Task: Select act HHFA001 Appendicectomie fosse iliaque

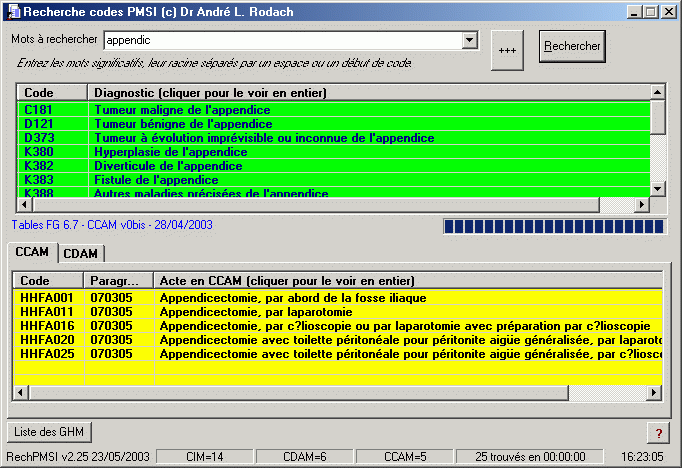Action: 338,298
